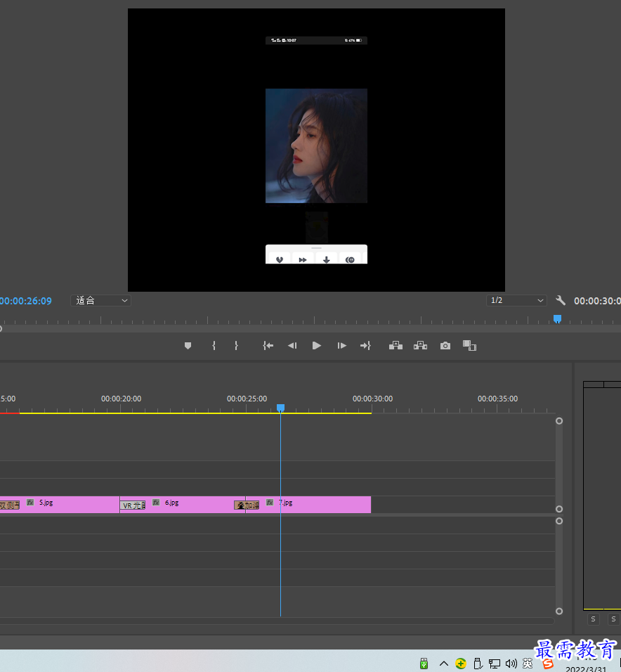Click the 00:00:35:00 mark on timeline ruler
The width and height of the screenshot is (621, 672).
[x=497, y=399]
